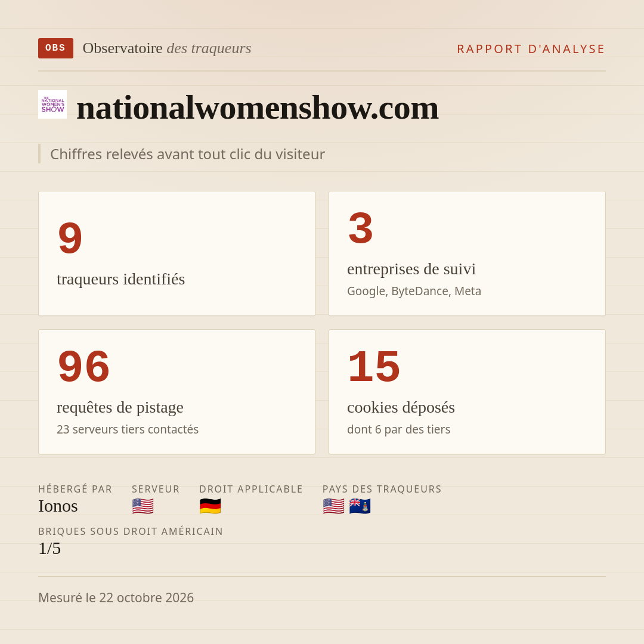Click the German flag under Droit applicable
The width and height of the screenshot is (644, 644).
point(210,506)
